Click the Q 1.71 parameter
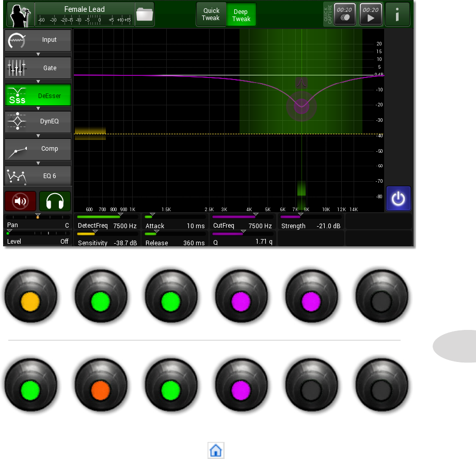Image resolution: width=476 pixels, height=459 pixels. coord(243,239)
